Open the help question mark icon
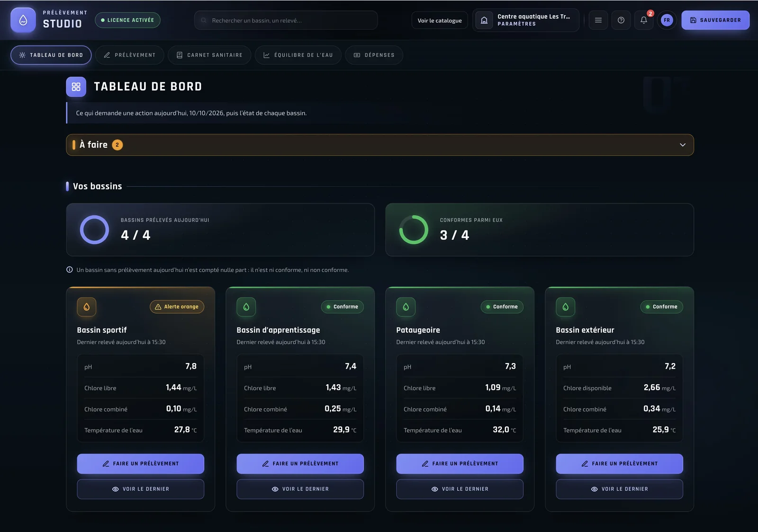Image resolution: width=758 pixels, height=532 pixels. pyautogui.click(x=621, y=20)
